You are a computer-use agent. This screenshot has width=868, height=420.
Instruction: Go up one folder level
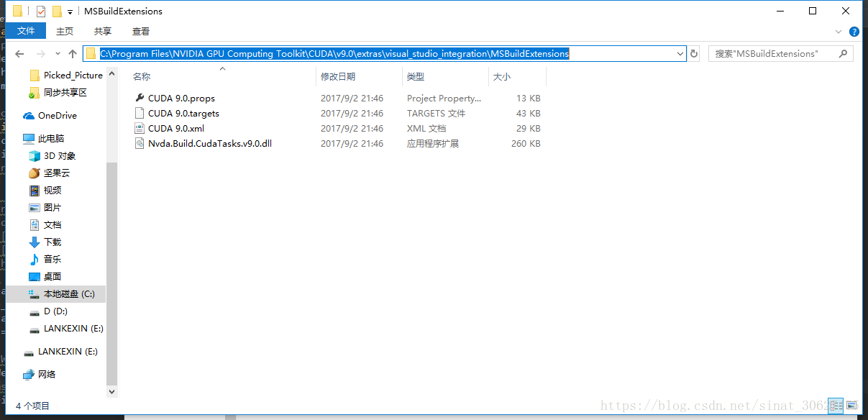pos(73,53)
